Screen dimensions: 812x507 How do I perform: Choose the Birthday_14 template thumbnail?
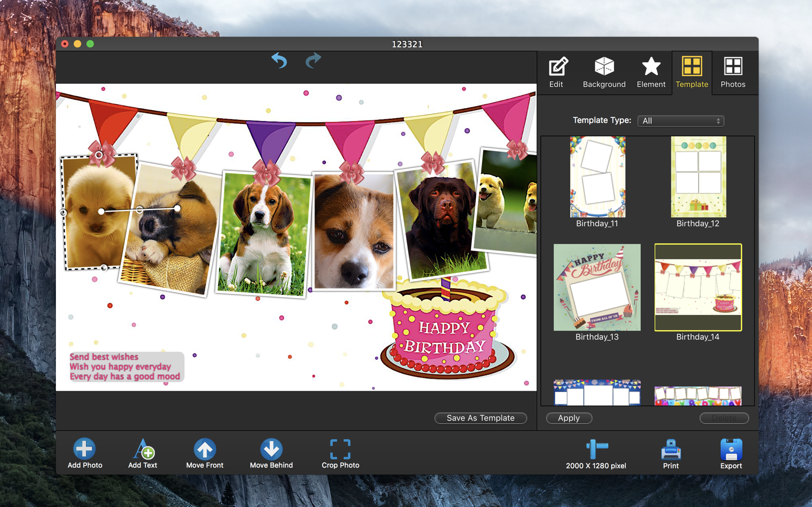(698, 287)
